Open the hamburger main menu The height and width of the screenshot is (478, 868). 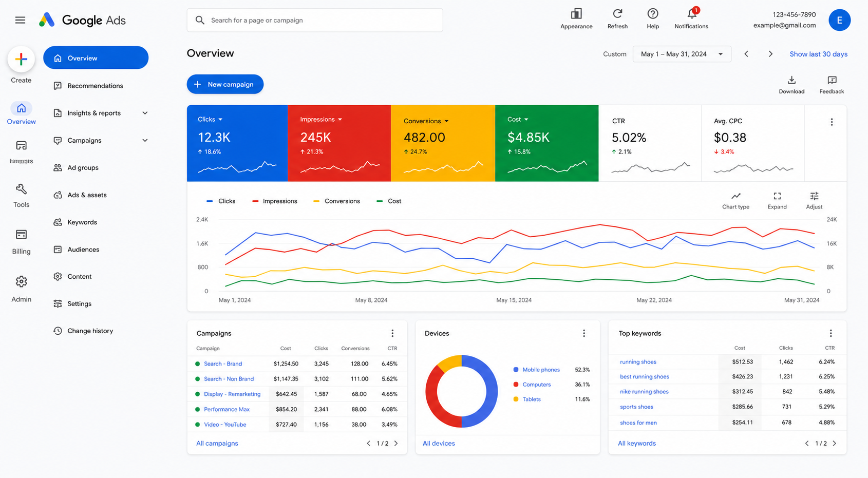[20, 20]
